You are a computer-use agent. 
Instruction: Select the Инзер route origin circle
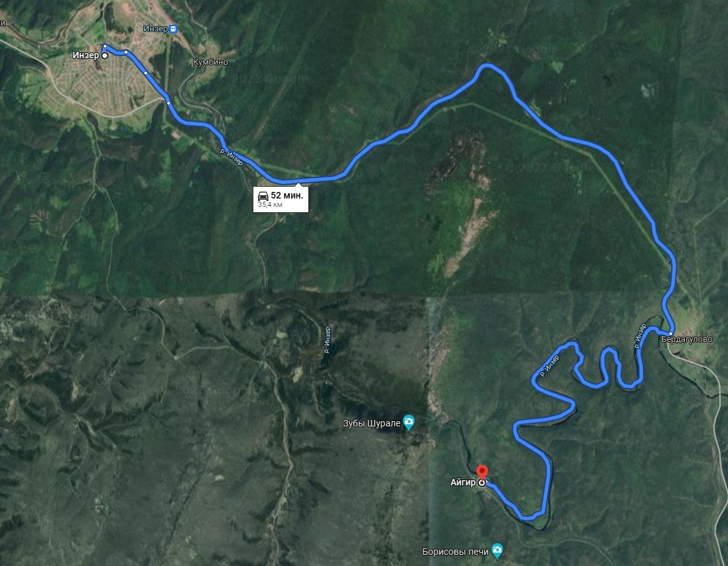(x=105, y=56)
